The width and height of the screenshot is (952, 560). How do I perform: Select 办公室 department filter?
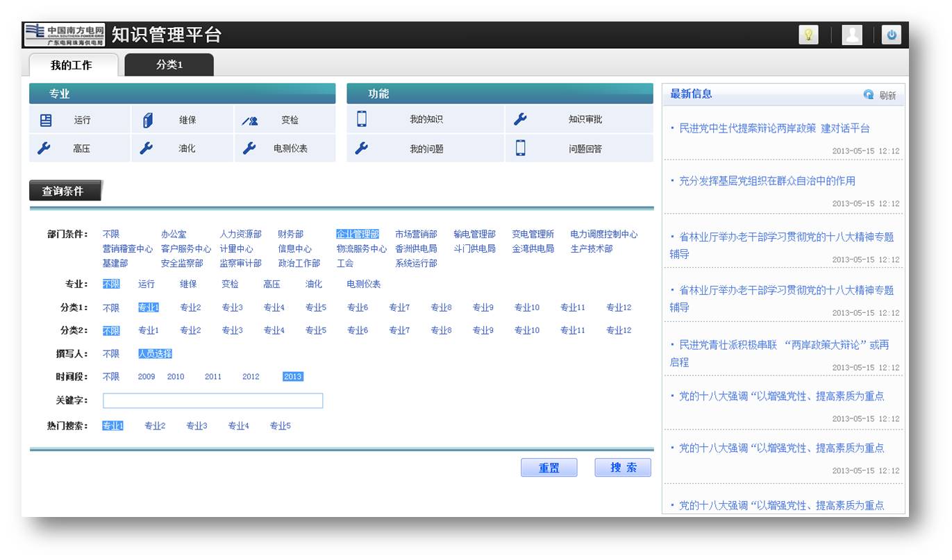[x=174, y=235]
